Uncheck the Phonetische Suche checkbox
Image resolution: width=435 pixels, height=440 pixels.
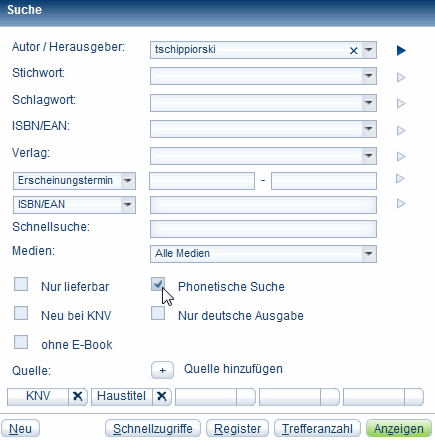point(158,285)
